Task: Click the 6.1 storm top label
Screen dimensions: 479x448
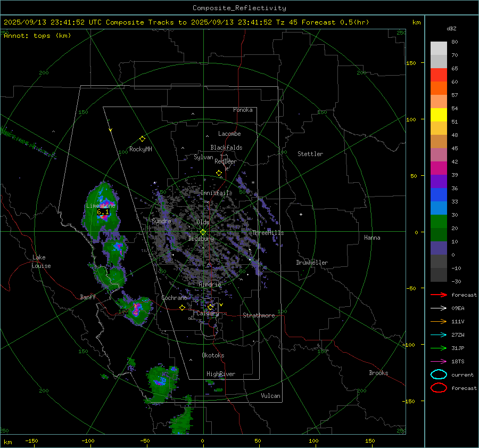Action: point(103,212)
